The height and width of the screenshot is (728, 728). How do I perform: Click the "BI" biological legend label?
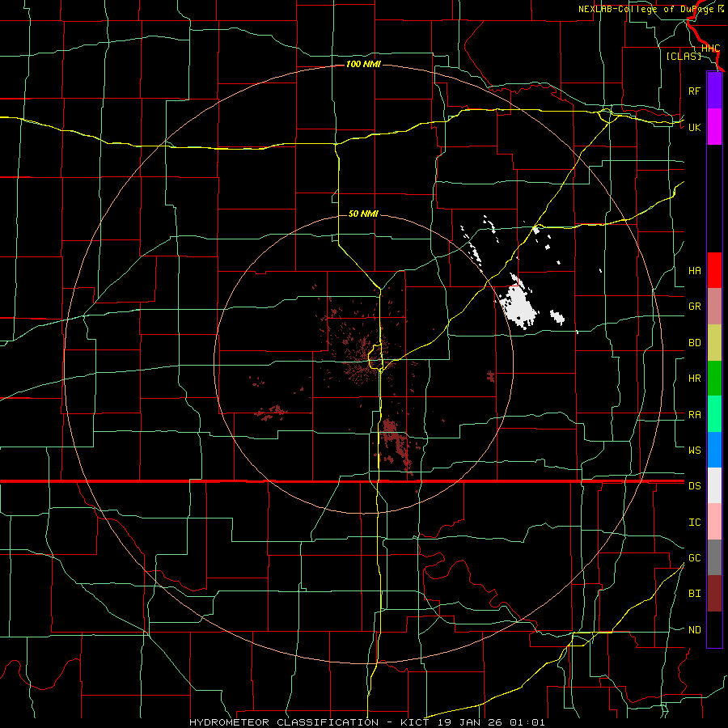click(x=694, y=594)
